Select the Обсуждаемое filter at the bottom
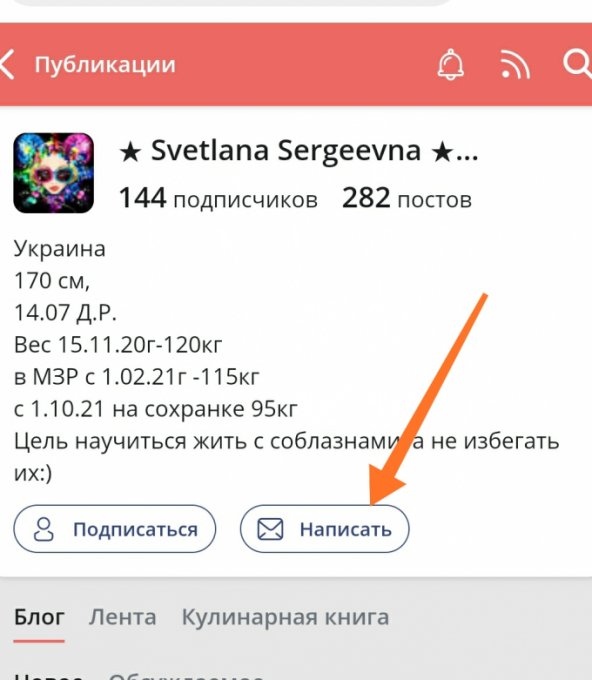The image size is (592, 680). click(x=186, y=677)
